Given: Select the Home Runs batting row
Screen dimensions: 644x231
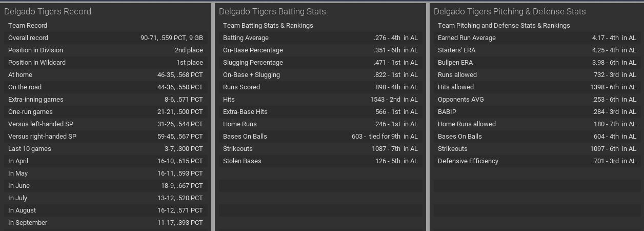Looking at the screenshot, I should [320, 124].
